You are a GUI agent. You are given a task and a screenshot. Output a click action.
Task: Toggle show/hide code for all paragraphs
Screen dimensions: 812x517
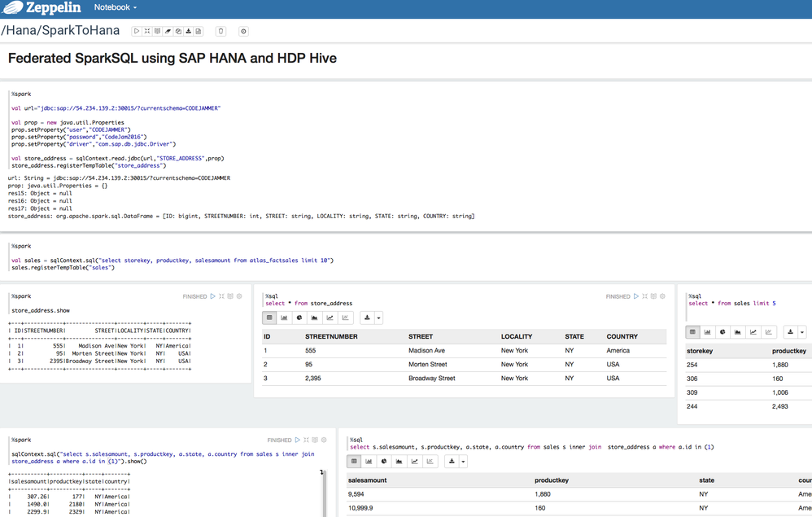[x=147, y=31]
